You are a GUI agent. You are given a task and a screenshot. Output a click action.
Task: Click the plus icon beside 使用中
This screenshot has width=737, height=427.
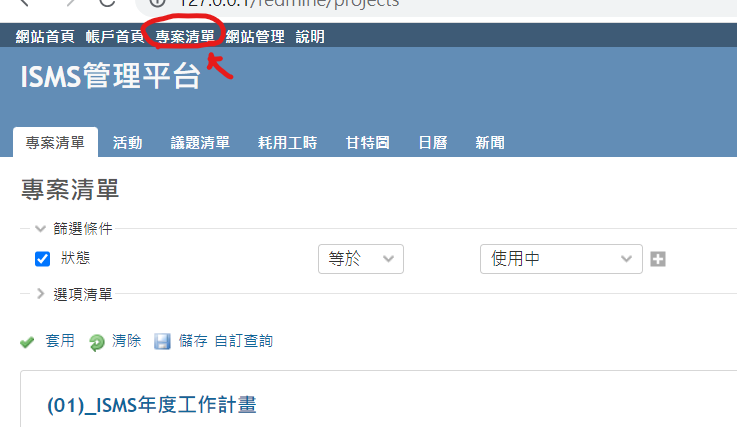tap(658, 259)
